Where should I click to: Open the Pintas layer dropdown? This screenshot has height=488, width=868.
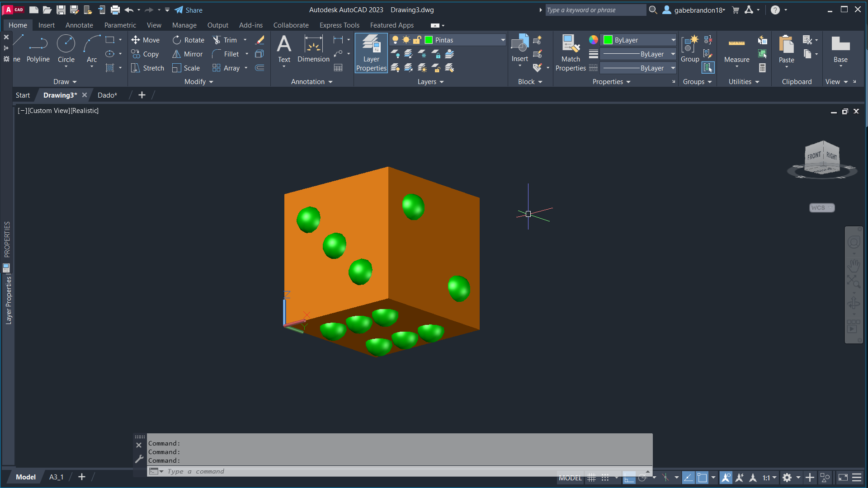[x=502, y=40]
